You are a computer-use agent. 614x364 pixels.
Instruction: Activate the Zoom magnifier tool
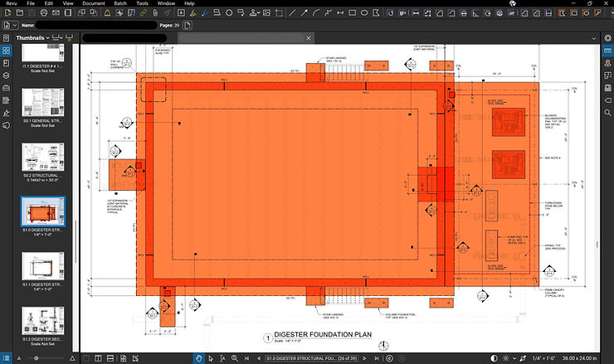235,358
